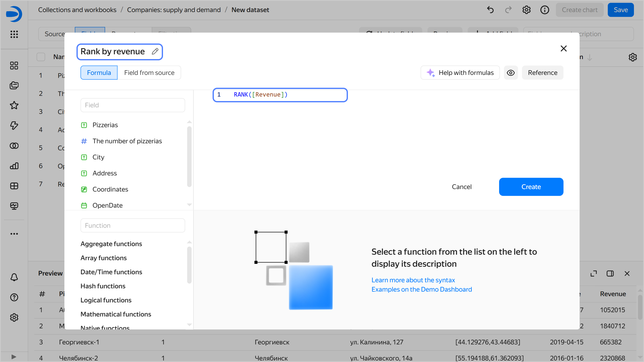Click the pencil icon beside Rank by revenue
The height and width of the screenshot is (362, 644).
tap(155, 51)
